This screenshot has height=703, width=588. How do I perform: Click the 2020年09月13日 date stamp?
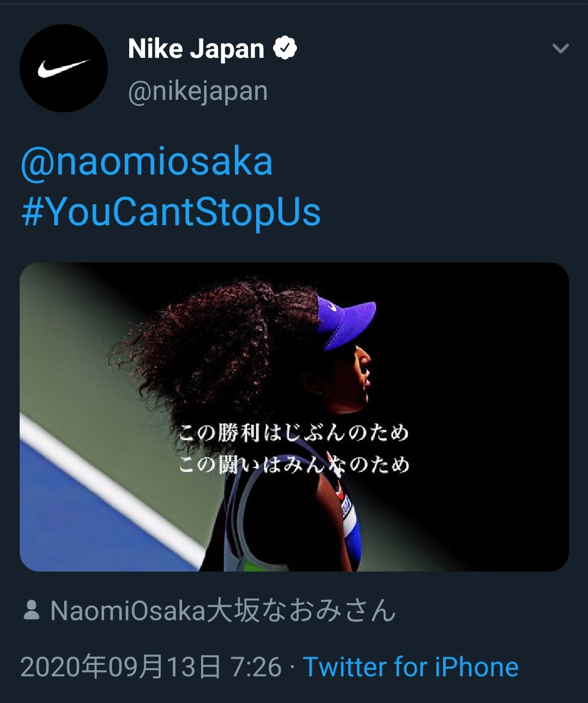(120, 667)
